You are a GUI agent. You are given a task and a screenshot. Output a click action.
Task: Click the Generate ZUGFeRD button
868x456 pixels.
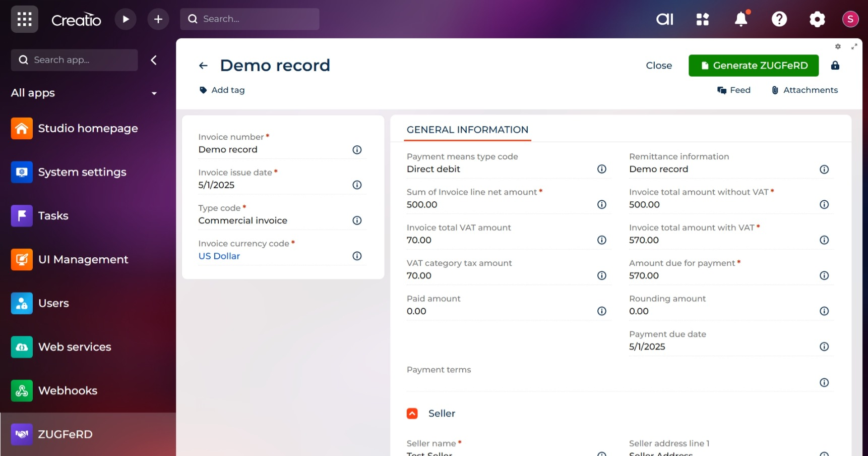753,66
